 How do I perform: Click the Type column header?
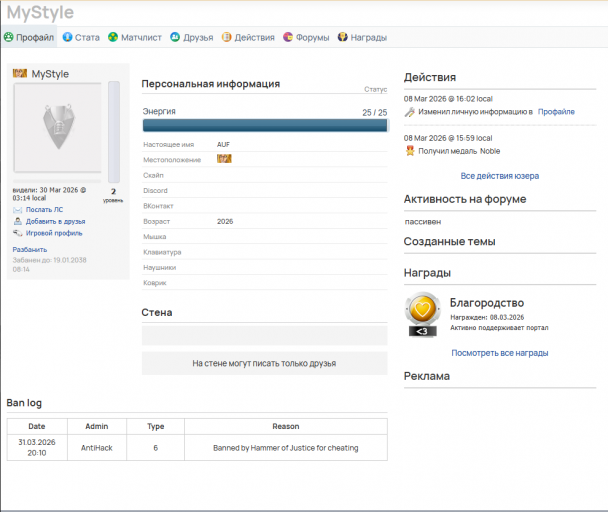[x=155, y=426]
